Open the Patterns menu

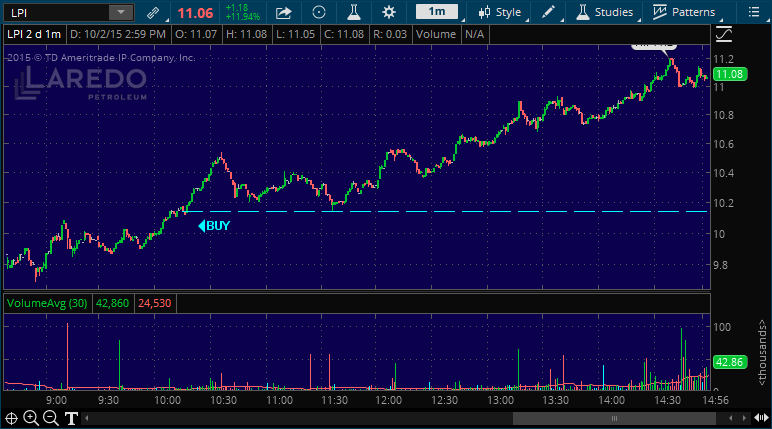pyautogui.click(x=685, y=13)
